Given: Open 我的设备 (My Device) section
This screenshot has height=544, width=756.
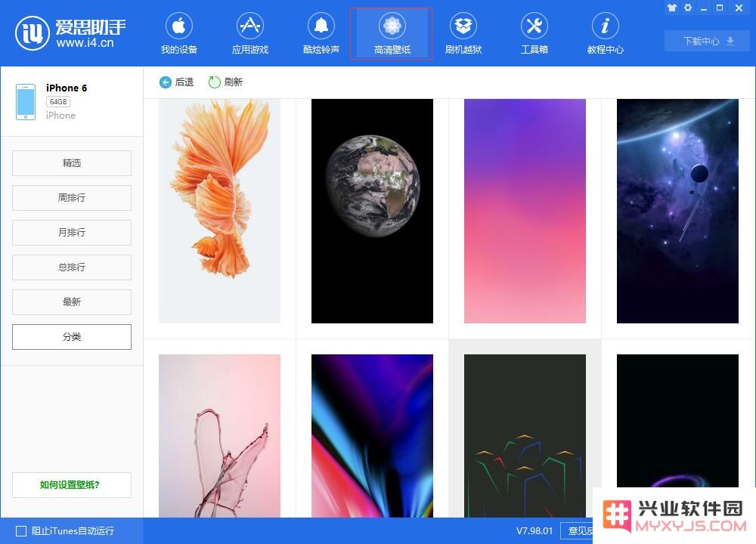Looking at the screenshot, I should coord(179,33).
